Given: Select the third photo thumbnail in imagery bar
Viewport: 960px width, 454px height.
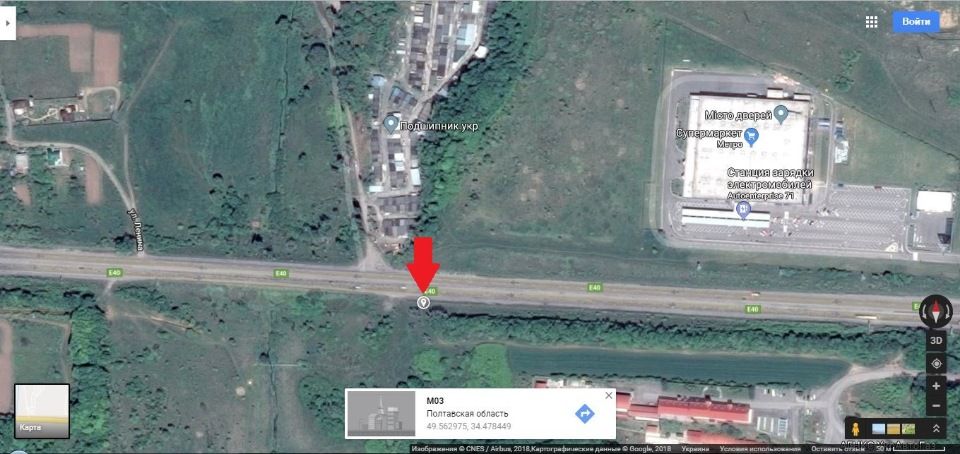Looking at the screenshot, I should coord(909,429).
